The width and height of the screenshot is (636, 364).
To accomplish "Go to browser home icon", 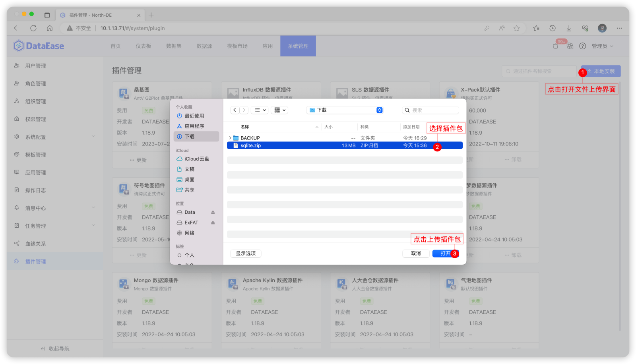I will [50, 28].
